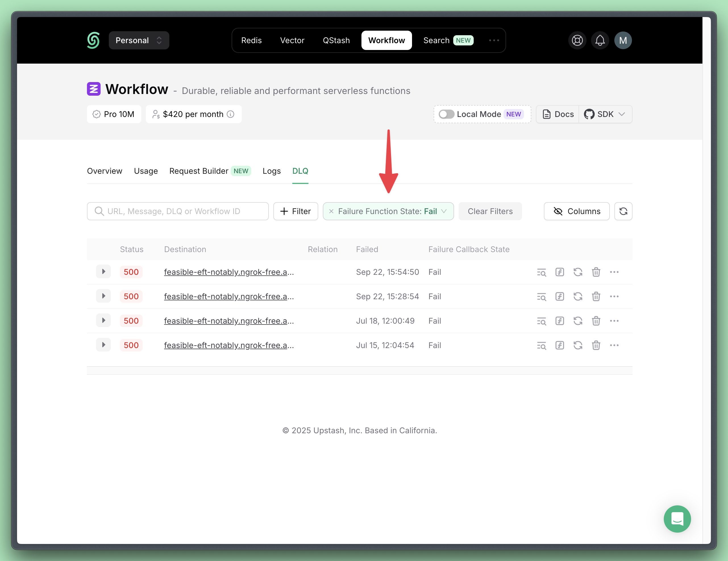Open the SDK dropdown

pos(605,114)
